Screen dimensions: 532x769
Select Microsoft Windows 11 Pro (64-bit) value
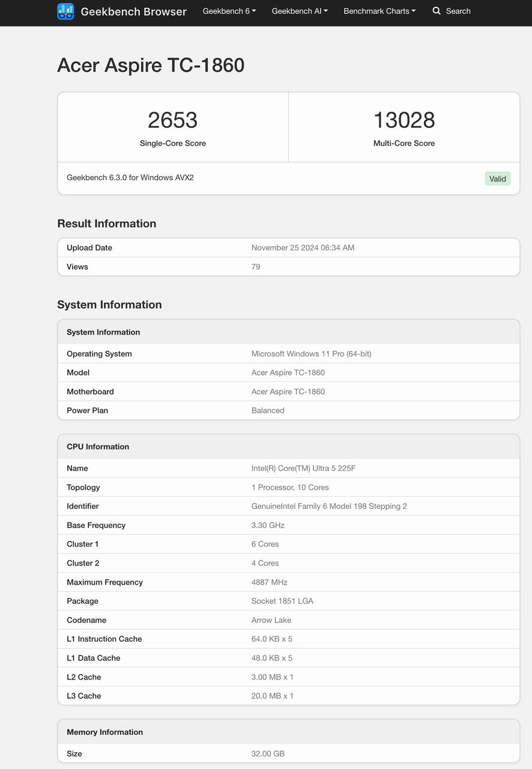311,354
